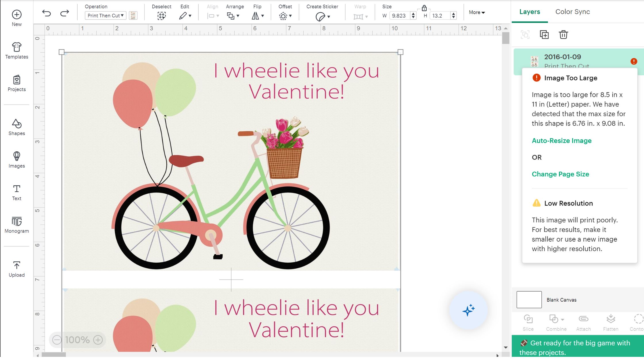The height and width of the screenshot is (362, 644).
Task: Click the Attach tool
Action: [583, 322]
